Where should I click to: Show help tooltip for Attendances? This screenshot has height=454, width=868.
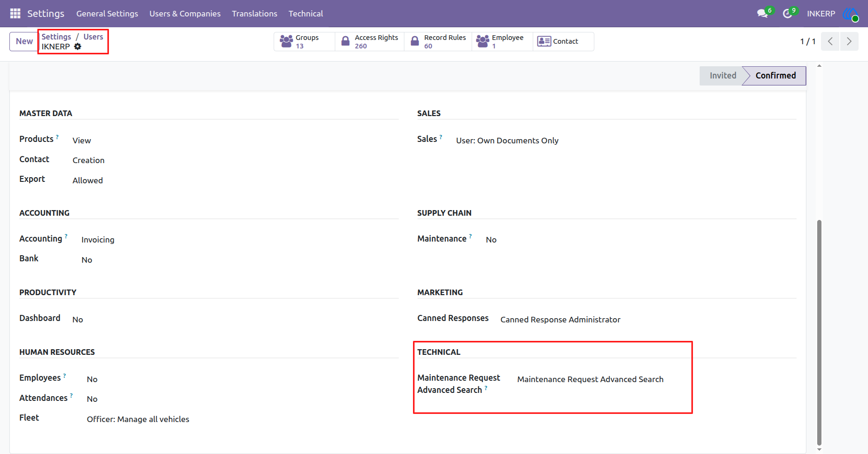71,396
